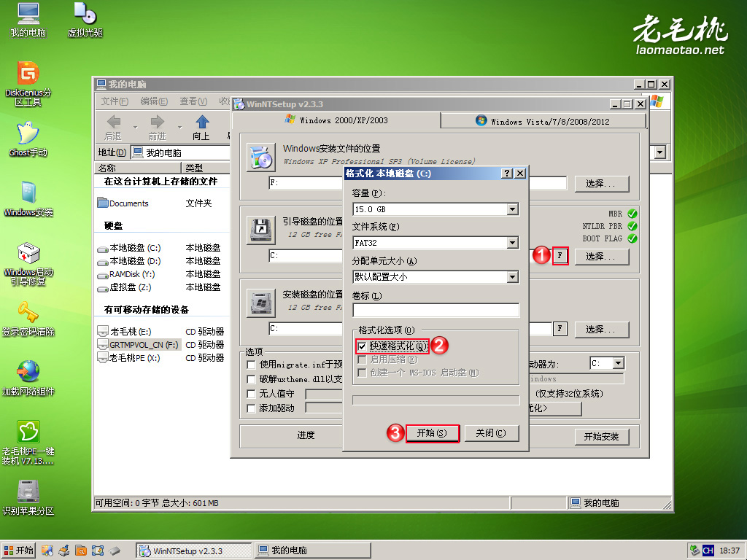Open the File menu in My Computer
Screen dimensions: 747x560
115,101
